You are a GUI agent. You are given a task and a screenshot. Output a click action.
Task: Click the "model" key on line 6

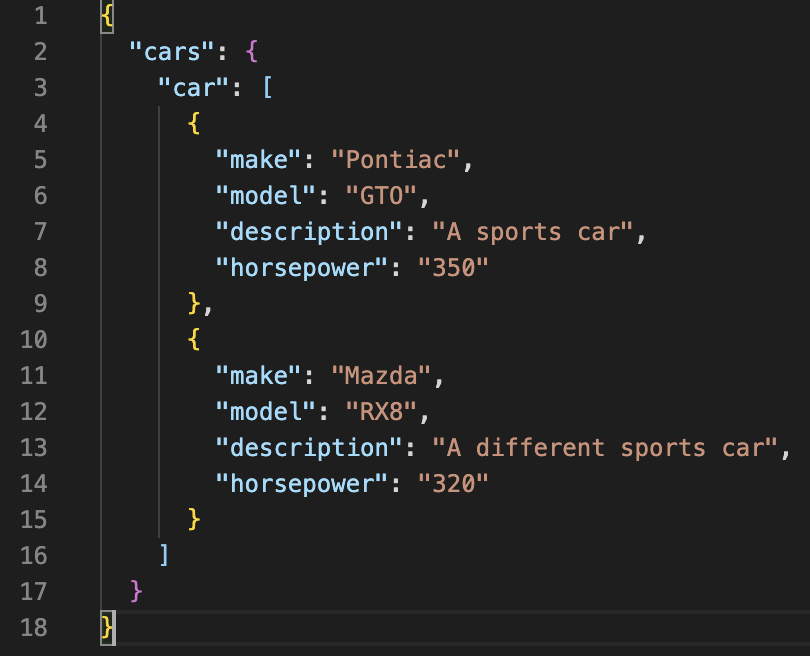point(265,196)
